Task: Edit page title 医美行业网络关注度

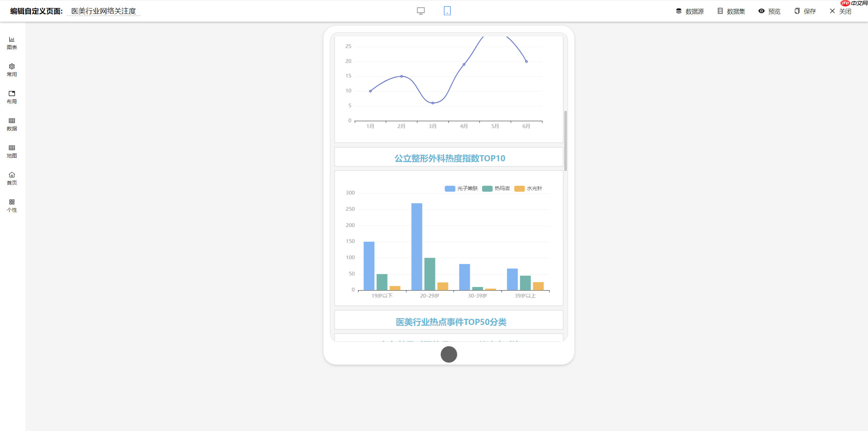Action: click(x=103, y=11)
